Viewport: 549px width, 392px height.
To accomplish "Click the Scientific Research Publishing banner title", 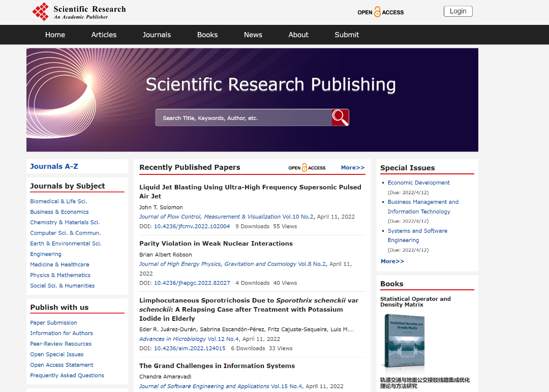I will coord(270,84).
